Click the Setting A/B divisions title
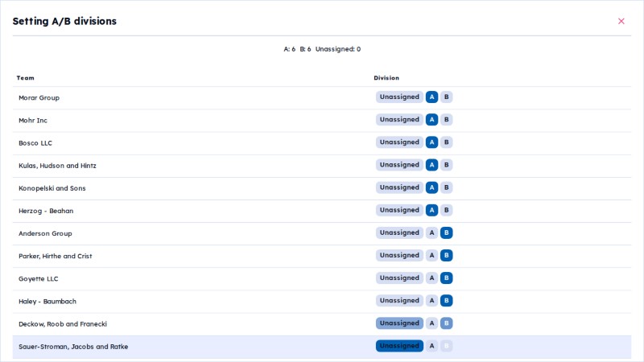 (64, 21)
